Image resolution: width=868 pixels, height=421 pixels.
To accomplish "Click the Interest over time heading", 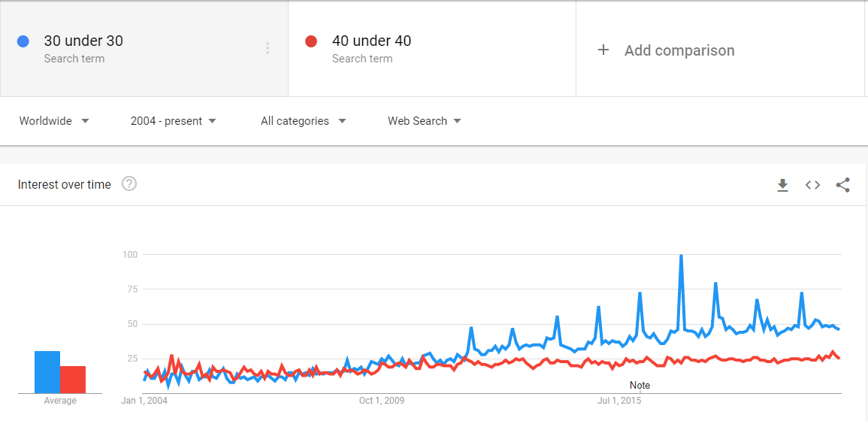I will point(64,184).
